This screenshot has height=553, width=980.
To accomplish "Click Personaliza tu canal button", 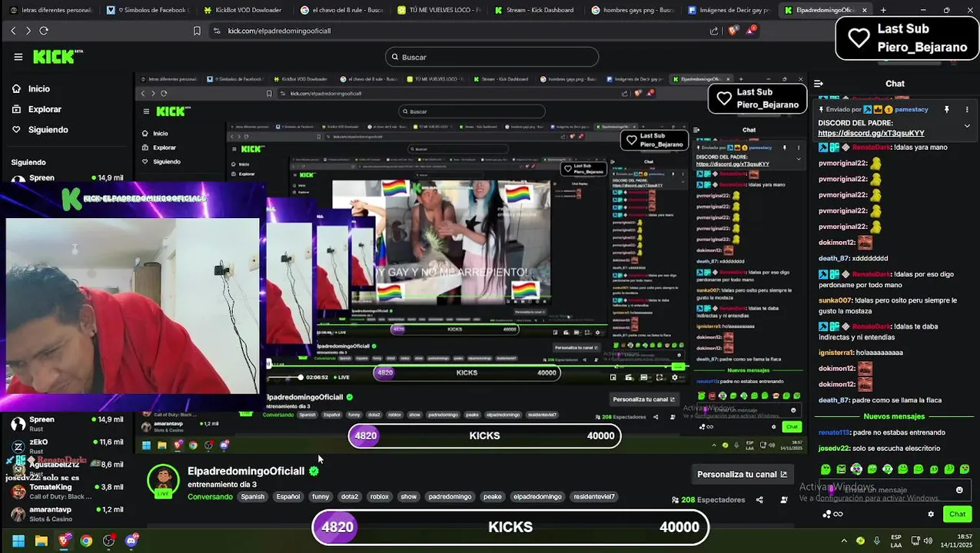I will [742, 474].
